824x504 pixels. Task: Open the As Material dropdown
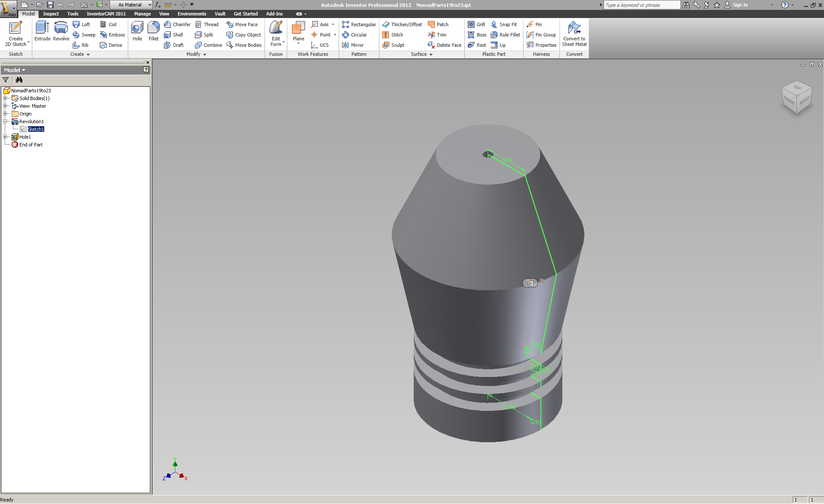pyautogui.click(x=131, y=5)
